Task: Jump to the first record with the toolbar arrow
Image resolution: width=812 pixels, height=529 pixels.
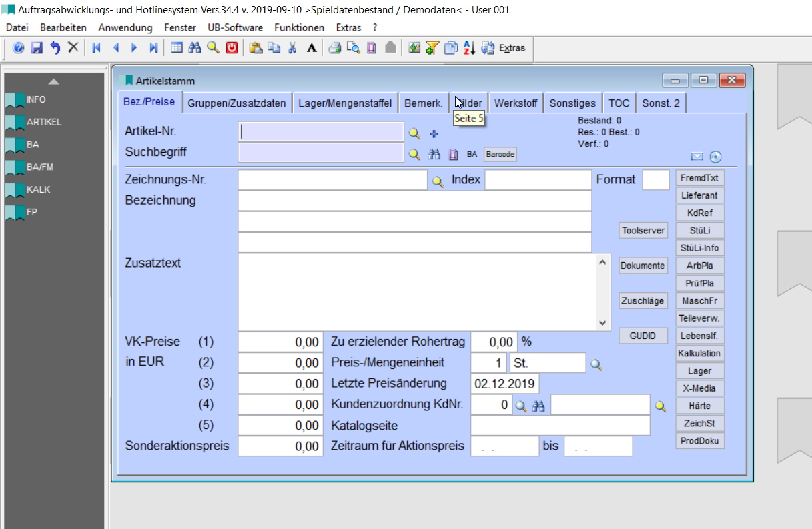Action: [x=97, y=48]
